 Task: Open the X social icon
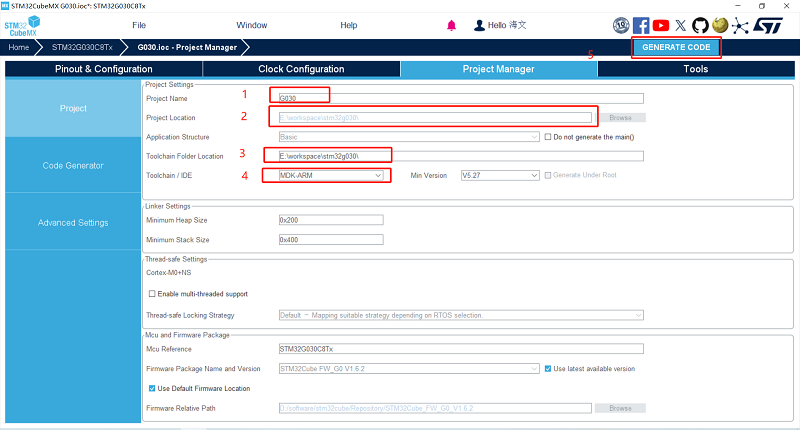click(x=681, y=25)
